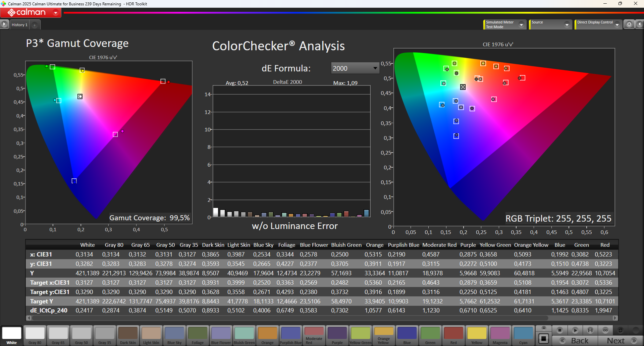This screenshot has height=346, width=644.
Task: Start a single read with play icon
Action: click(x=575, y=330)
